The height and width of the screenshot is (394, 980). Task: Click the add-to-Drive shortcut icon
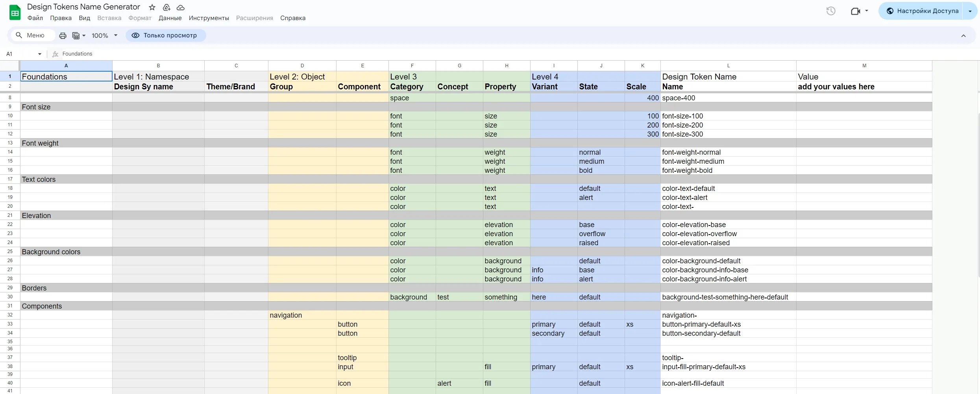(166, 7)
